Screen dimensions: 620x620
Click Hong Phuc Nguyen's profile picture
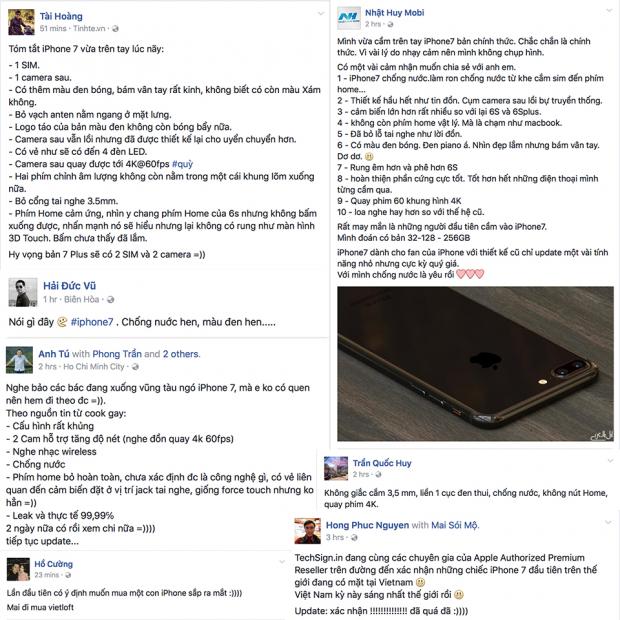click(x=307, y=531)
